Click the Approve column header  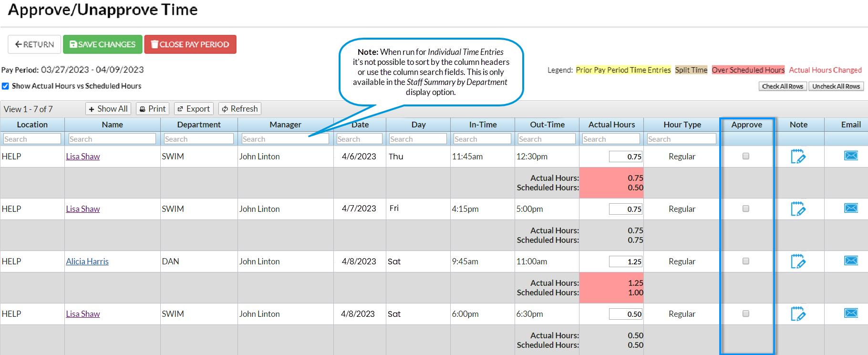click(x=747, y=125)
